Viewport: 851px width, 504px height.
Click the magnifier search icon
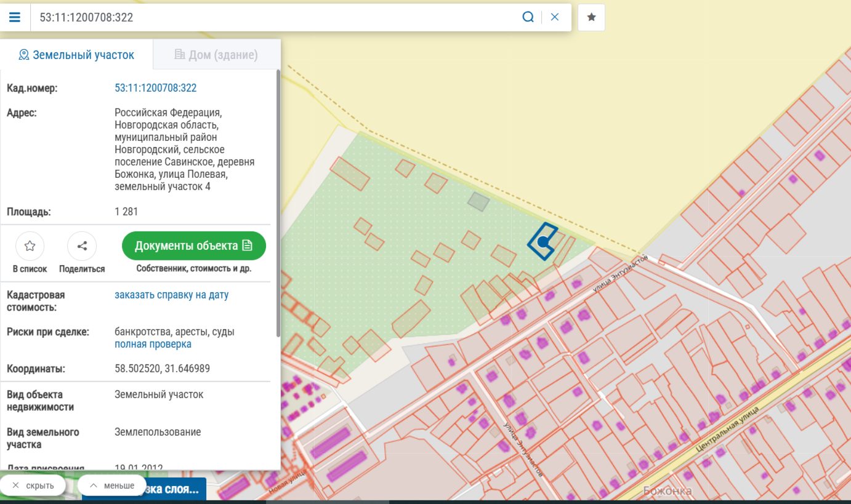click(528, 17)
